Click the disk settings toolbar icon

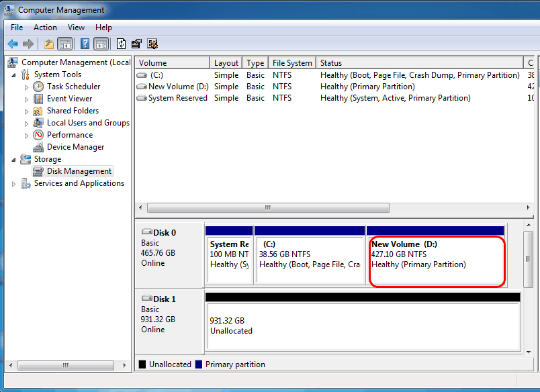tap(152, 44)
